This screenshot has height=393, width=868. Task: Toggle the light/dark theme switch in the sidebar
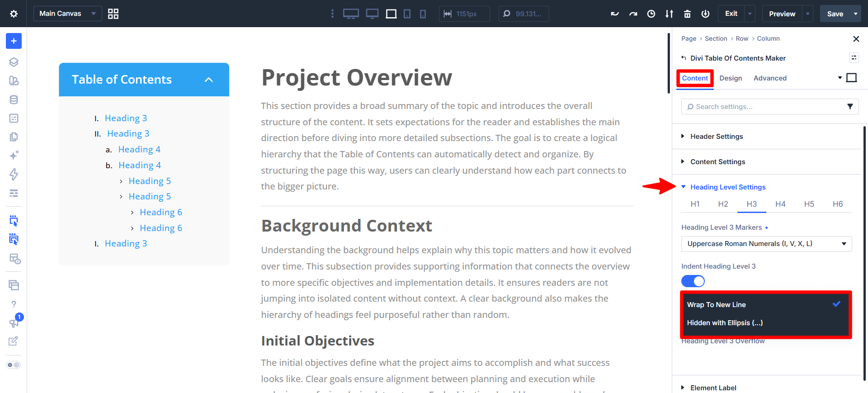pyautogui.click(x=14, y=365)
